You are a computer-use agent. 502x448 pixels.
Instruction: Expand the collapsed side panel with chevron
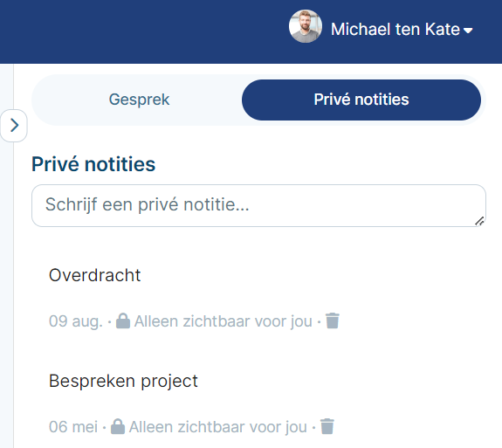pyautogui.click(x=14, y=125)
